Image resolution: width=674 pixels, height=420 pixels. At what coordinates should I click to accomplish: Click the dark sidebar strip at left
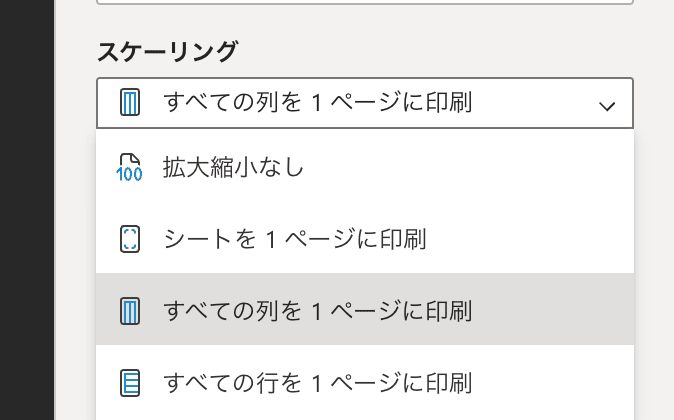(x=27, y=210)
